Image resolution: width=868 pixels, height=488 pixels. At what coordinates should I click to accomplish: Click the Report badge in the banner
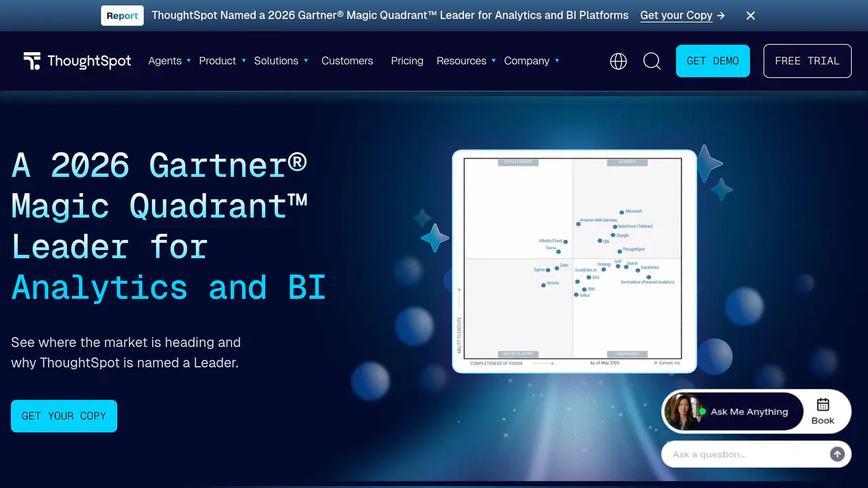click(122, 16)
